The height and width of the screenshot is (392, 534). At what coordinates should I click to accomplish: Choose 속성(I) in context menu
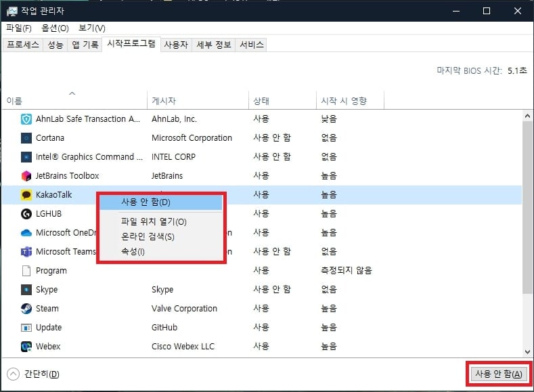tap(161, 252)
